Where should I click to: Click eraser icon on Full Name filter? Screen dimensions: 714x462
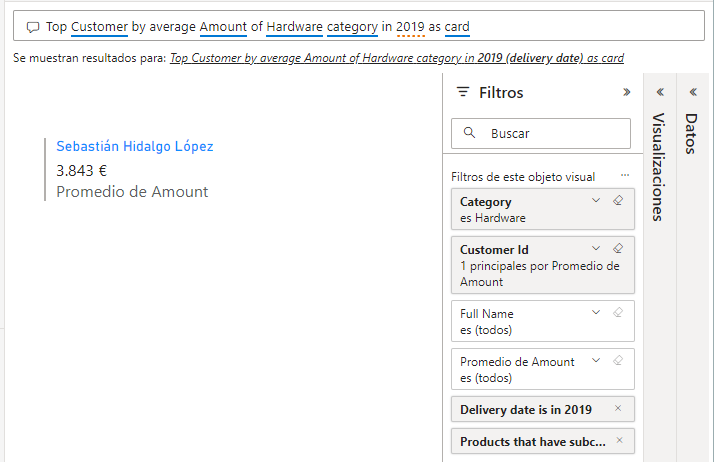617,313
